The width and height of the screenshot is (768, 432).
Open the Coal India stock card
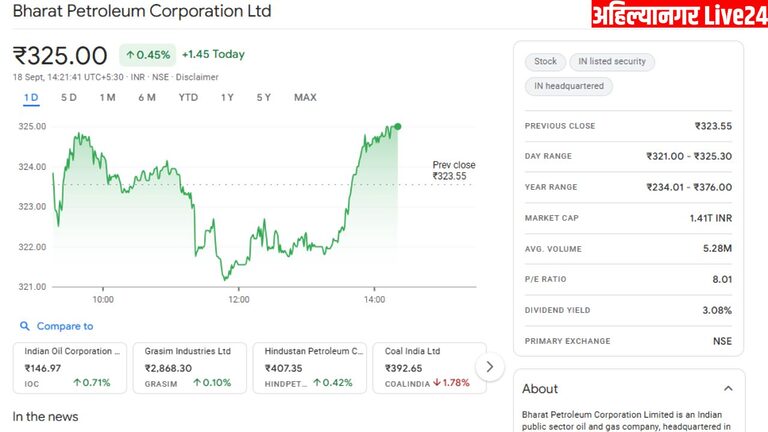[427, 367]
